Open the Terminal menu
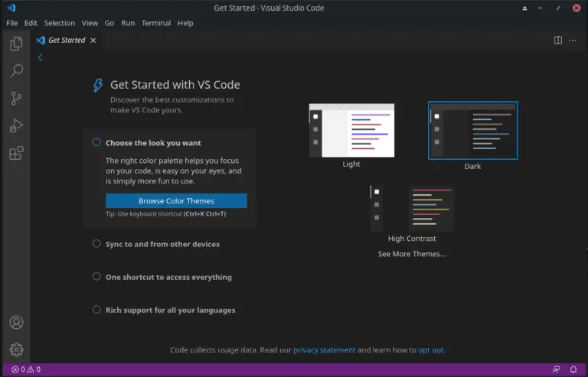This screenshot has height=377, width=588. pos(156,23)
